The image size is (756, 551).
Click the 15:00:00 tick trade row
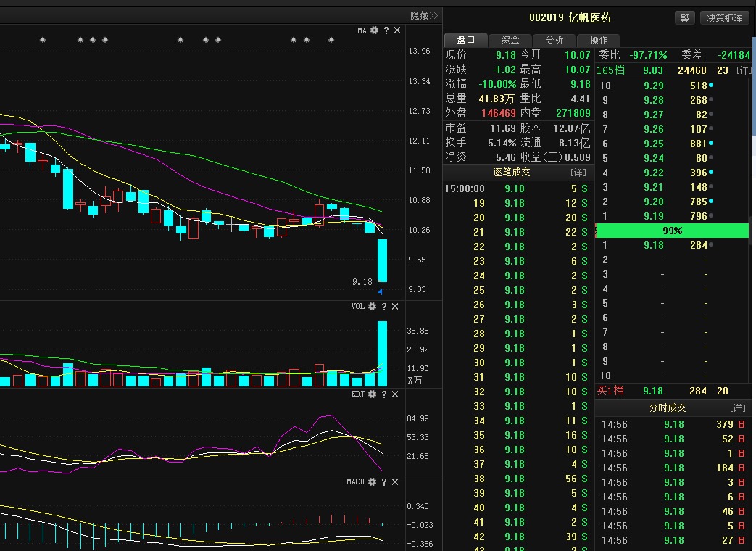(518, 188)
